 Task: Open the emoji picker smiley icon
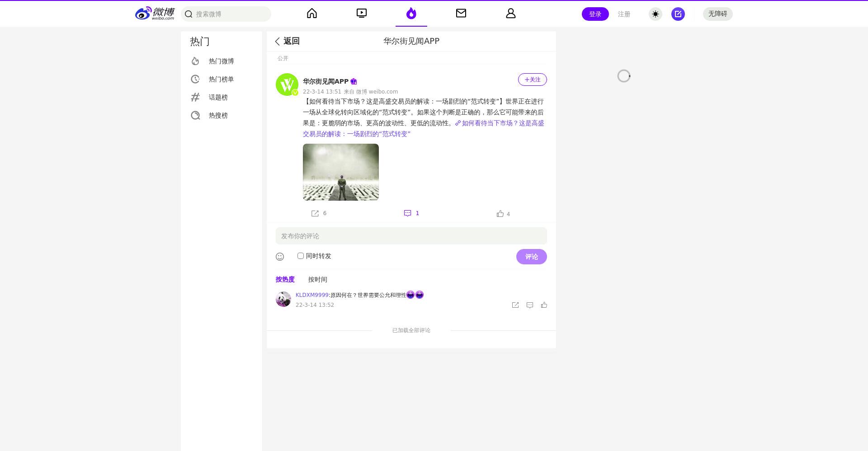click(280, 257)
